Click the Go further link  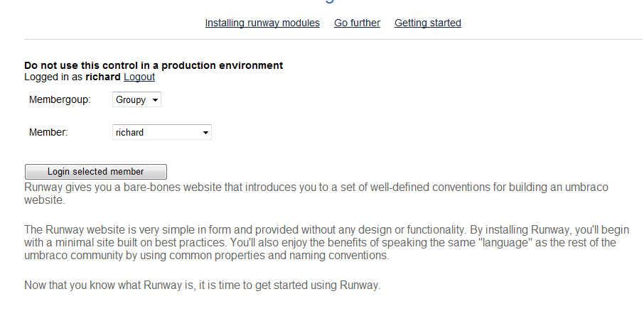[357, 23]
